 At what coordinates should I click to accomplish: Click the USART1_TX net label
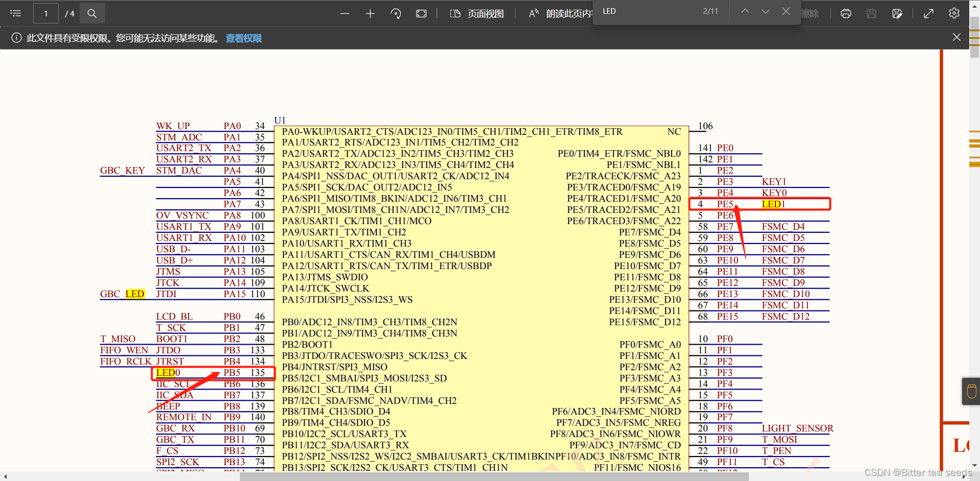coord(184,227)
